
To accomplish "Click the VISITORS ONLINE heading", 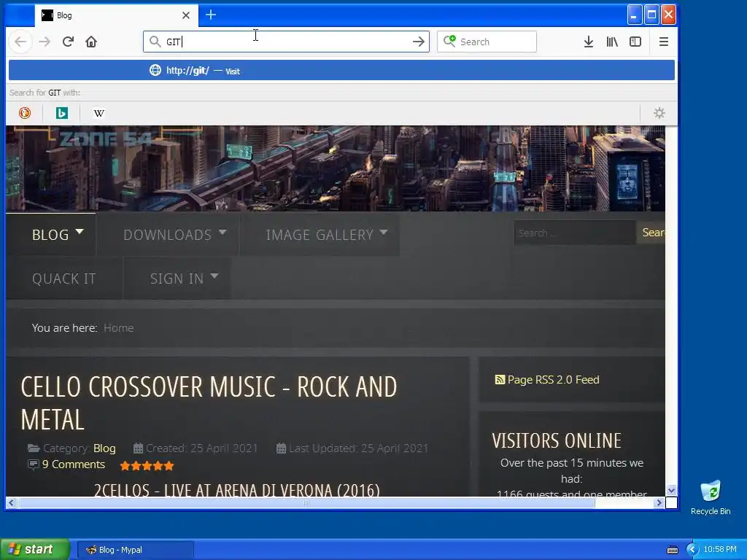I will point(557,440).
